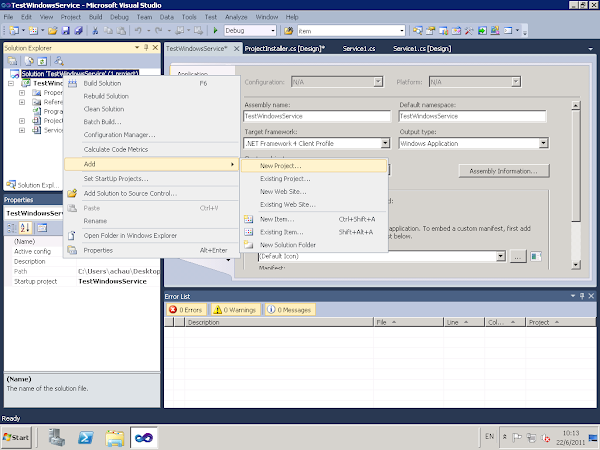Click Solution Explorer's Refresh icon
Screen dimensions: 600x450
point(42,61)
